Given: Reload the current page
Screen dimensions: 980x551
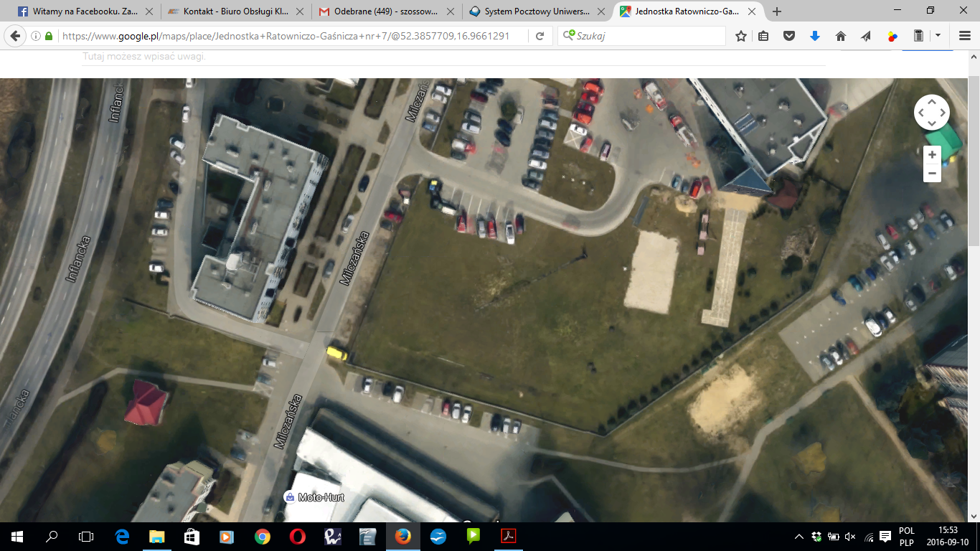Looking at the screenshot, I should coord(540,36).
